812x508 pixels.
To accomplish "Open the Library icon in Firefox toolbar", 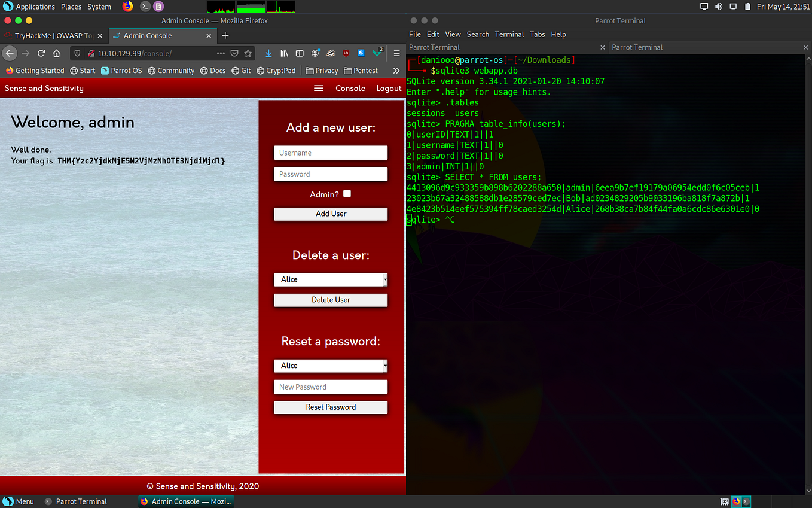I will 285,53.
